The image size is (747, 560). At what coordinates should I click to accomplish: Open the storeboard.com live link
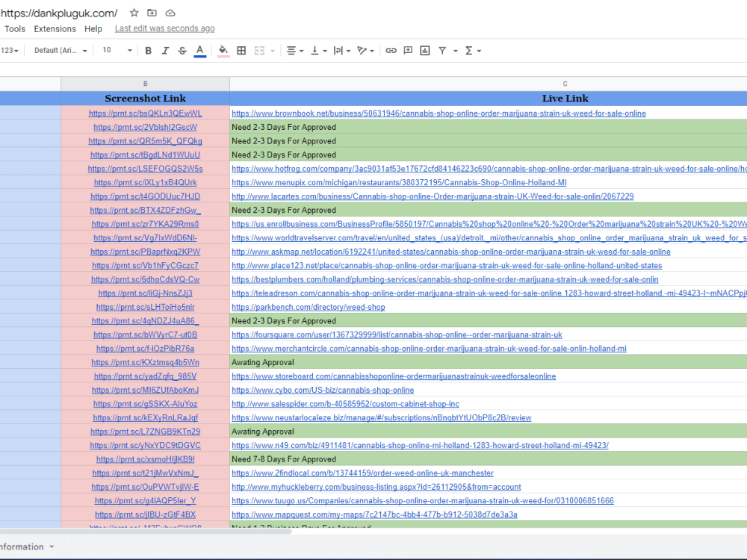click(x=394, y=376)
